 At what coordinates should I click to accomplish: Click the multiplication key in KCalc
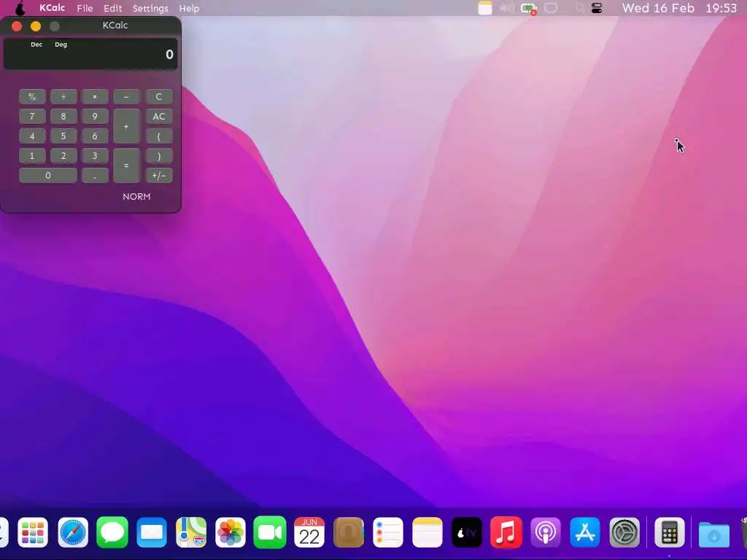pos(95,97)
